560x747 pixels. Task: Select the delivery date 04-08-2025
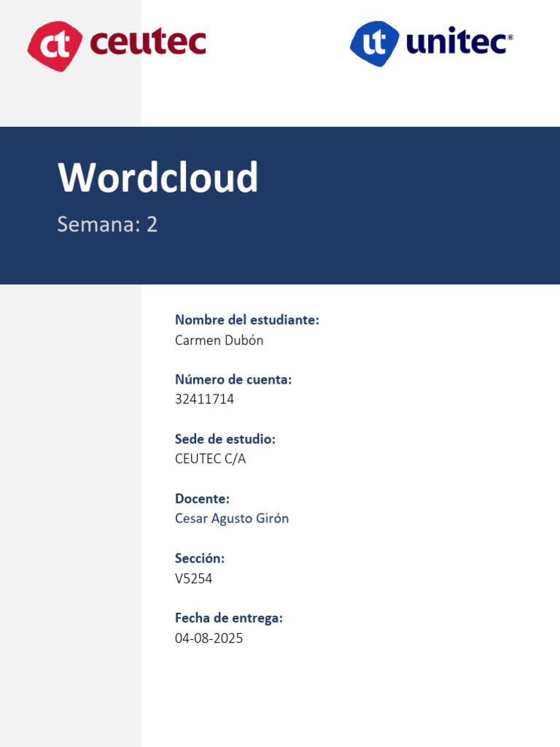209,638
